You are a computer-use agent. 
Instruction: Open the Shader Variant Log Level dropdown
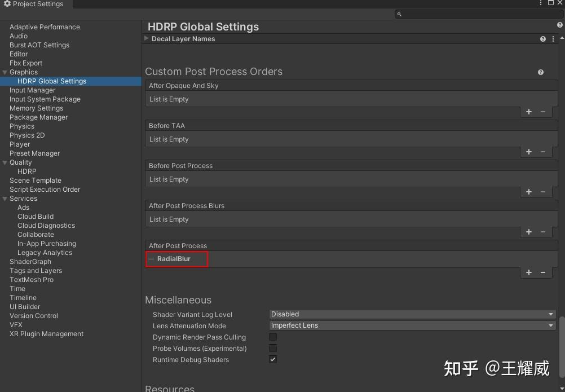pos(412,314)
